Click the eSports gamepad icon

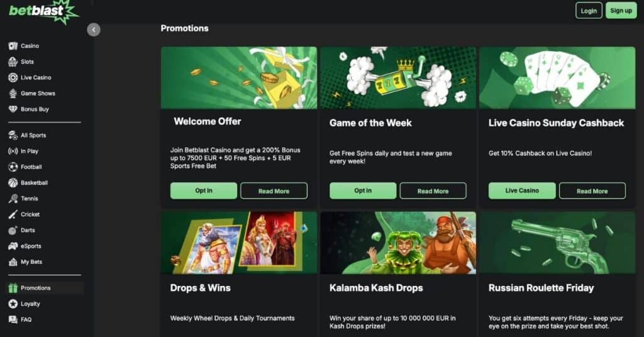13,246
